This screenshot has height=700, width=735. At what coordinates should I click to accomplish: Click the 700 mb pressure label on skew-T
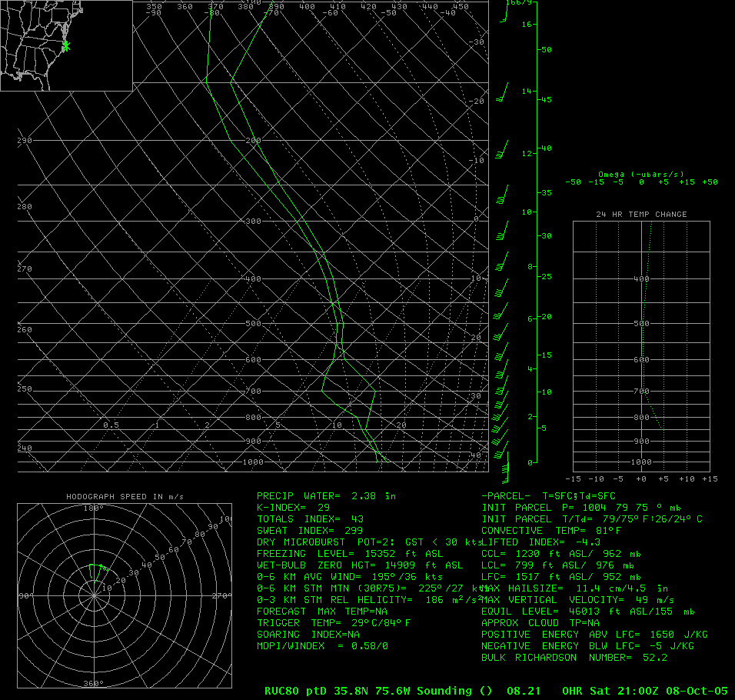pos(253,391)
